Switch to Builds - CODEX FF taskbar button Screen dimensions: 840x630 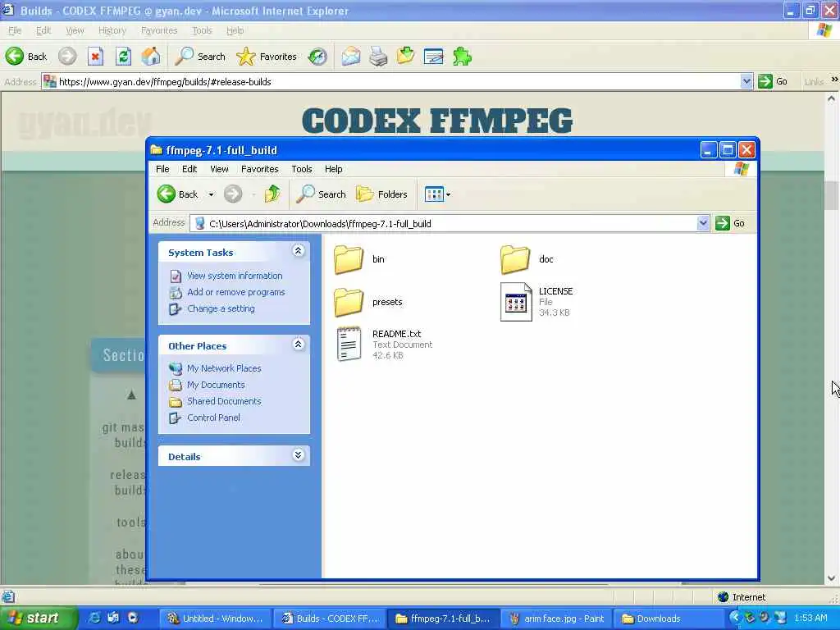pyautogui.click(x=330, y=619)
